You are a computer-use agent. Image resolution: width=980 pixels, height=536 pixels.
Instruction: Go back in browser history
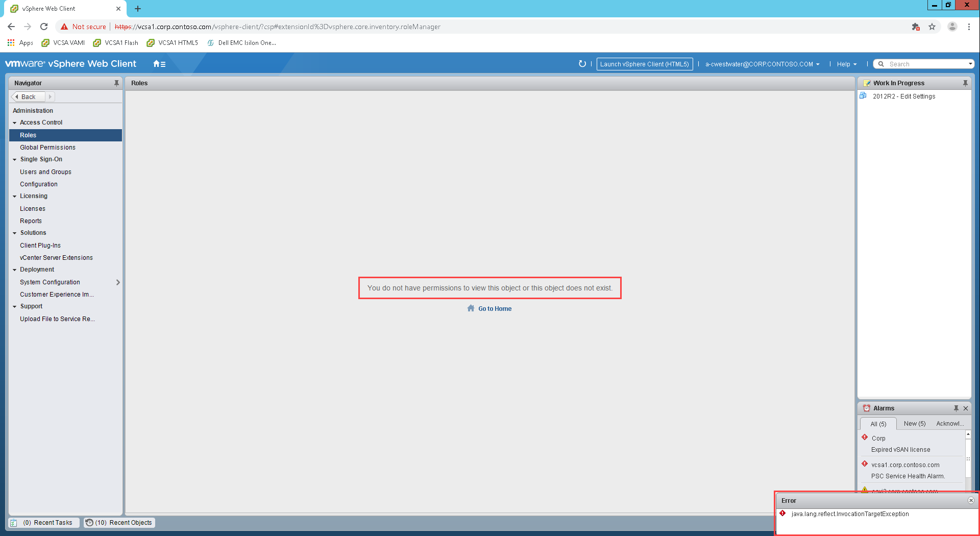point(11,27)
